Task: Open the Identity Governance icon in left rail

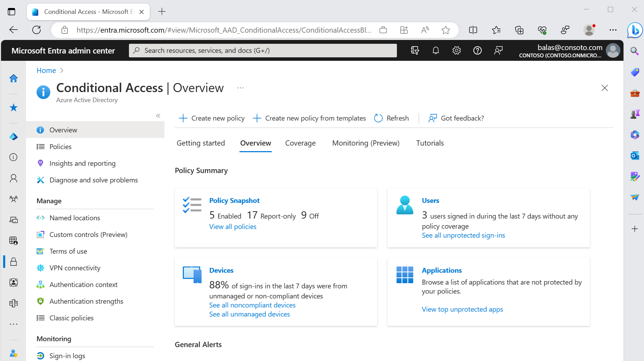Action: 14,282
